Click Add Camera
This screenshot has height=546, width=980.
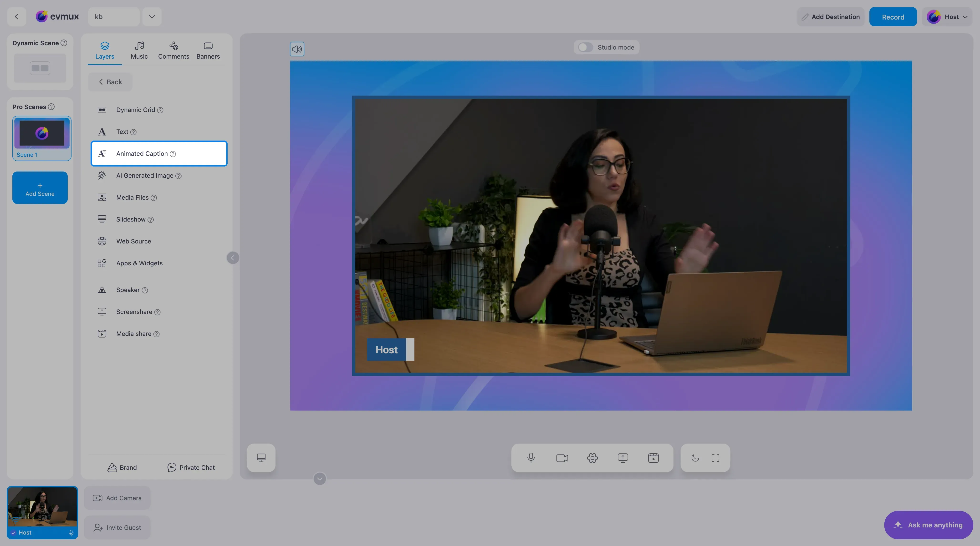pyautogui.click(x=117, y=498)
